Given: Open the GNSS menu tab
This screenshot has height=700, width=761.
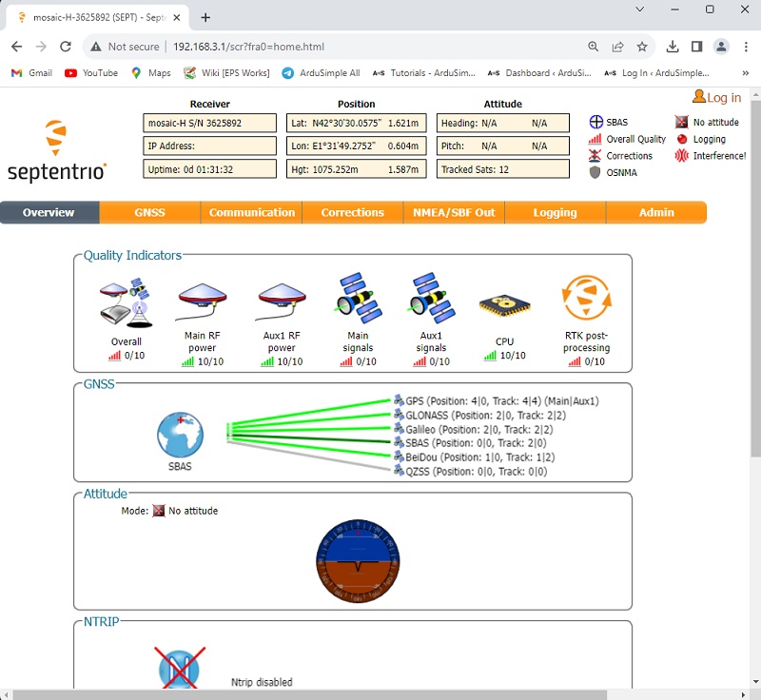Looking at the screenshot, I should [x=150, y=213].
